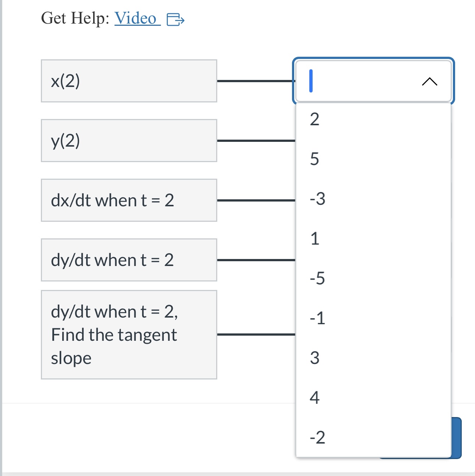Choose -3 in the answer dropdown
475x476 pixels.
(x=318, y=199)
